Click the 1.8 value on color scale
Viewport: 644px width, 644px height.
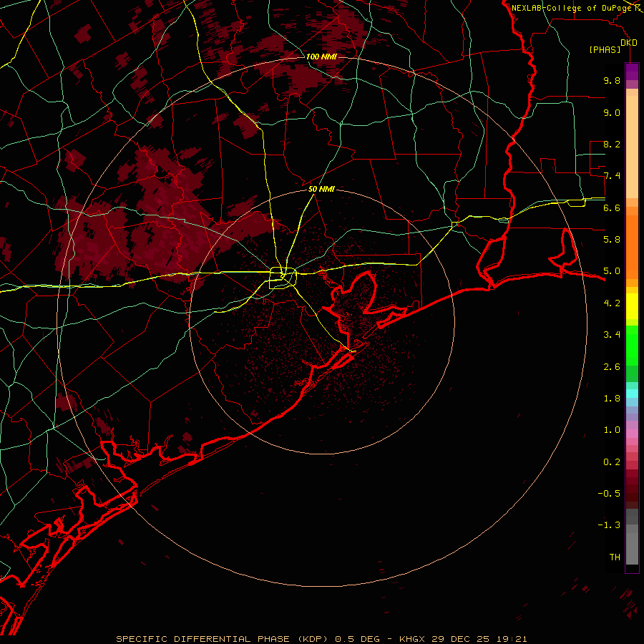click(x=612, y=399)
